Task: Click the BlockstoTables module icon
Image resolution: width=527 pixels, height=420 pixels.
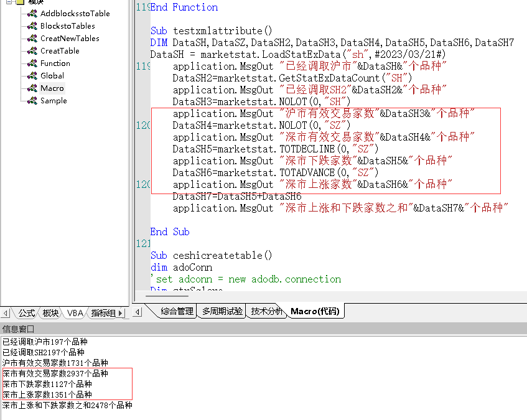Action: tap(32, 26)
